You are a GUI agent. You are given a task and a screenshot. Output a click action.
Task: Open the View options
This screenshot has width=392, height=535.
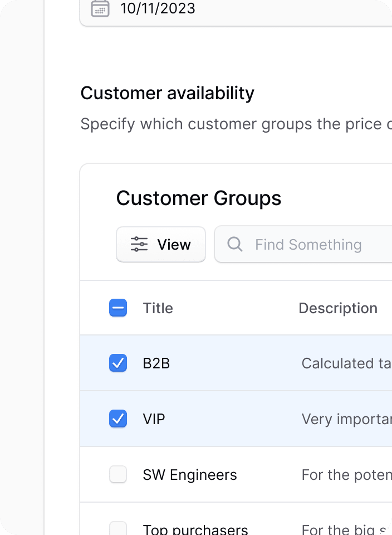coord(161,244)
